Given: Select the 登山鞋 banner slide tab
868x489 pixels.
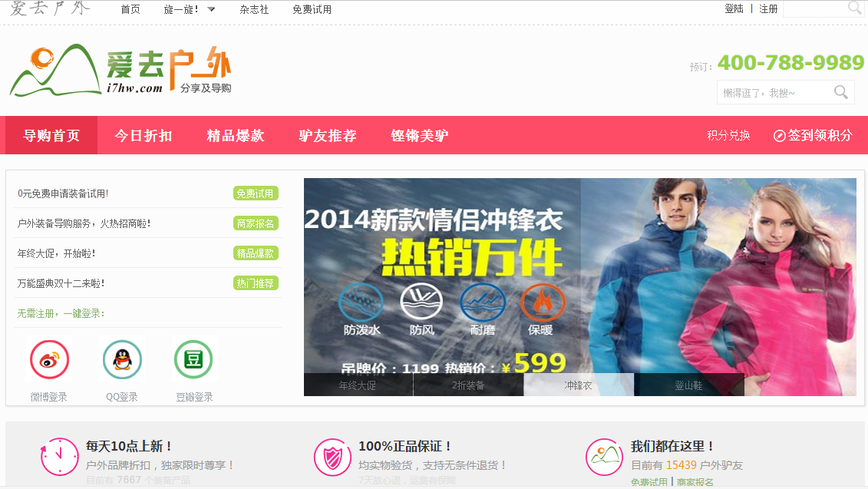Looking at the screenshot, I should (x=688, y=385).
